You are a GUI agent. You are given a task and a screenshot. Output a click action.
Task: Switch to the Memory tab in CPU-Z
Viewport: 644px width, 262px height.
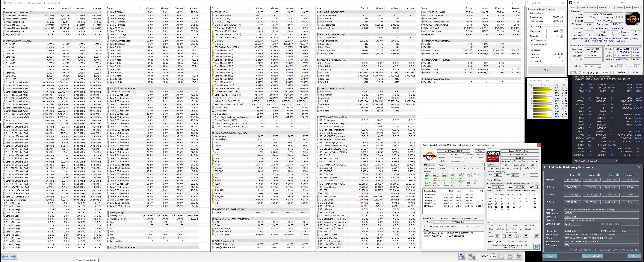(x=602, y=8)
